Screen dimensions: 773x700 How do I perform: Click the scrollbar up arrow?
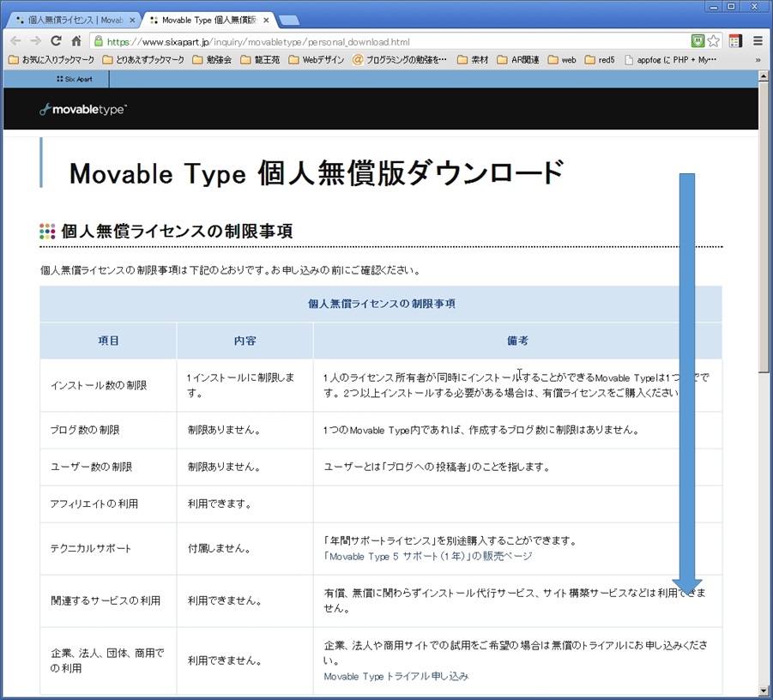(x=764, y=75)
